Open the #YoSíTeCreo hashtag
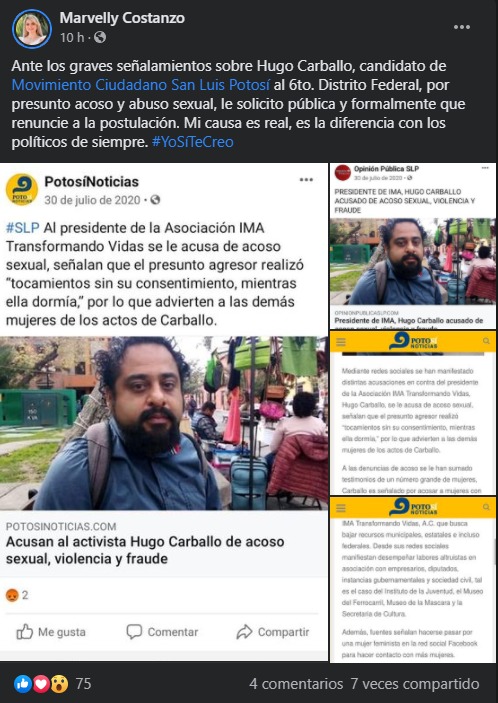The width and height of the screenshot is (498, 703). pos(193,142)
